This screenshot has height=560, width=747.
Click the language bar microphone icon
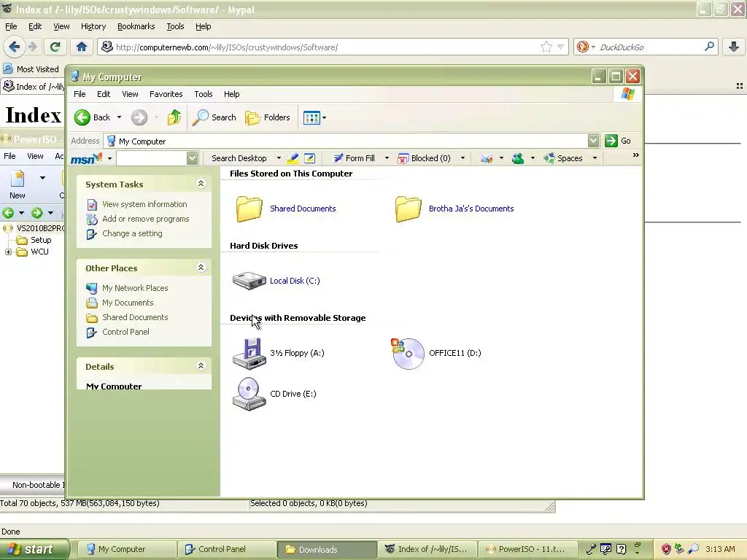click(591, 549)
